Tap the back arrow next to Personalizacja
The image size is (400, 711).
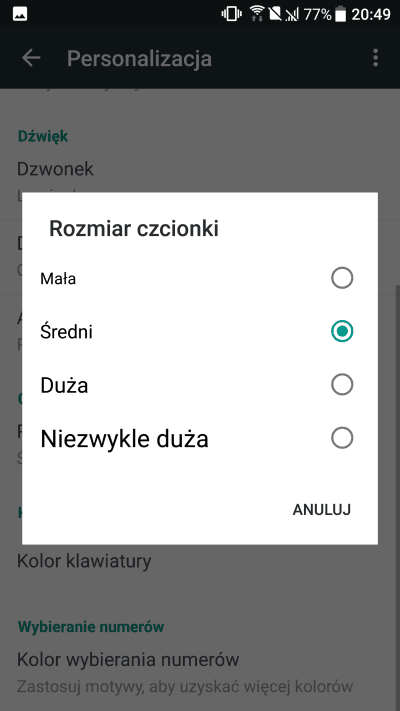click(31, 58)
